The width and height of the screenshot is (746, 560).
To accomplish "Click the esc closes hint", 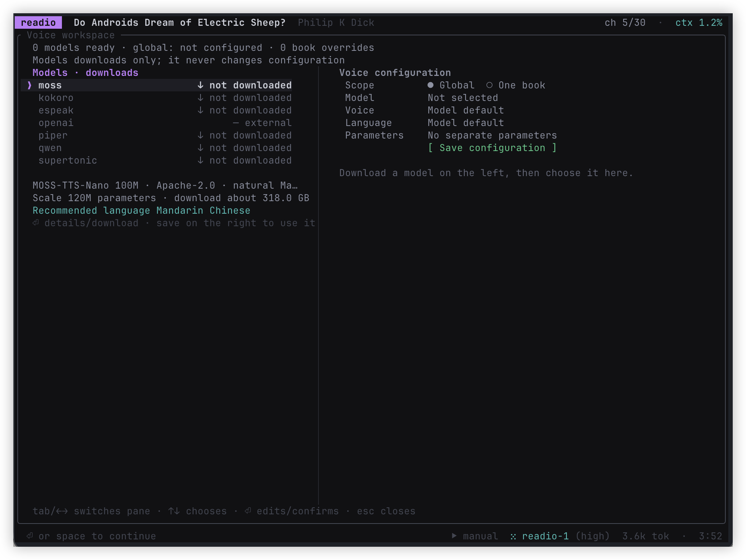I will tap(386, 511).
